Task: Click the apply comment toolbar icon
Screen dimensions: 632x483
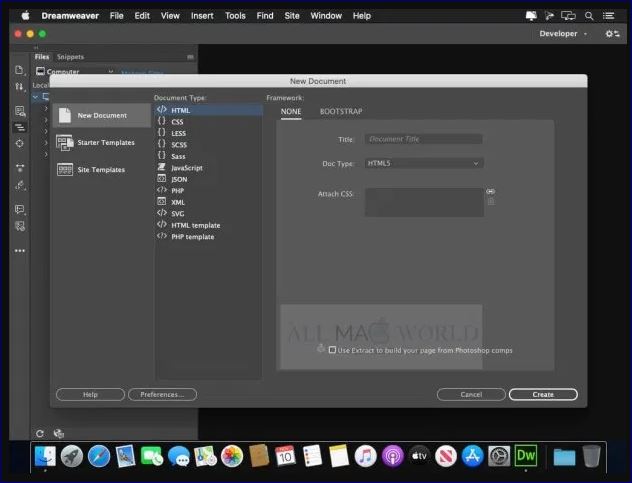Action: pyautogui.click(x=19, y=209)
